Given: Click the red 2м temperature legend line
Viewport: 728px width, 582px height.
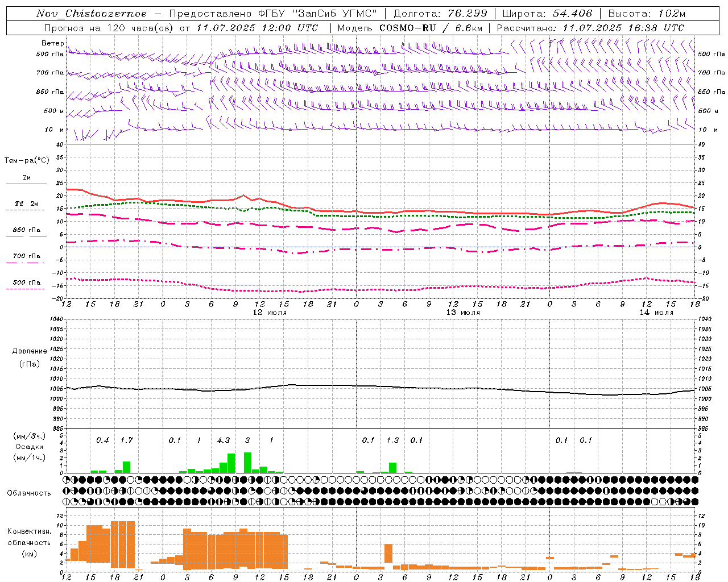Looking at the screenshot, I should [26, 184].
